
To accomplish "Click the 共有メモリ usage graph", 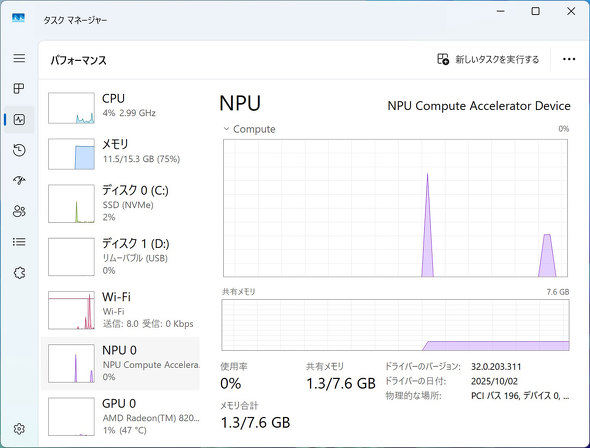I will pos(395,325).
